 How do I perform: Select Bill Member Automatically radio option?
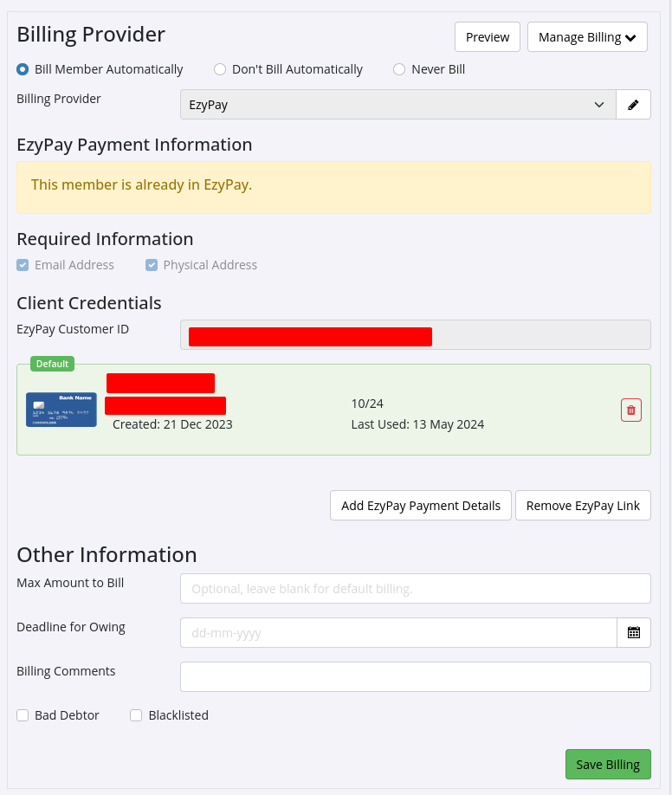coord(23,69)
